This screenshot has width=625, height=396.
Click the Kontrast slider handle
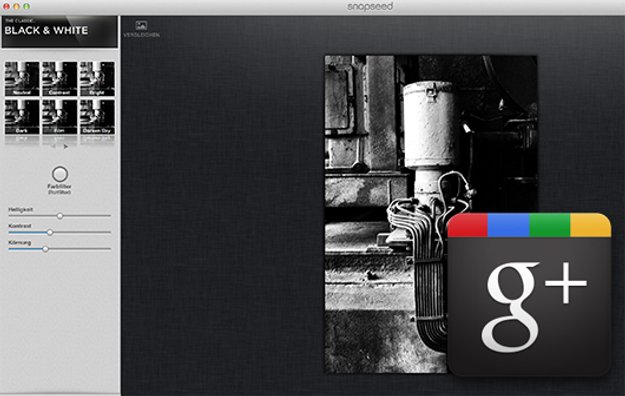pos(50,232)
